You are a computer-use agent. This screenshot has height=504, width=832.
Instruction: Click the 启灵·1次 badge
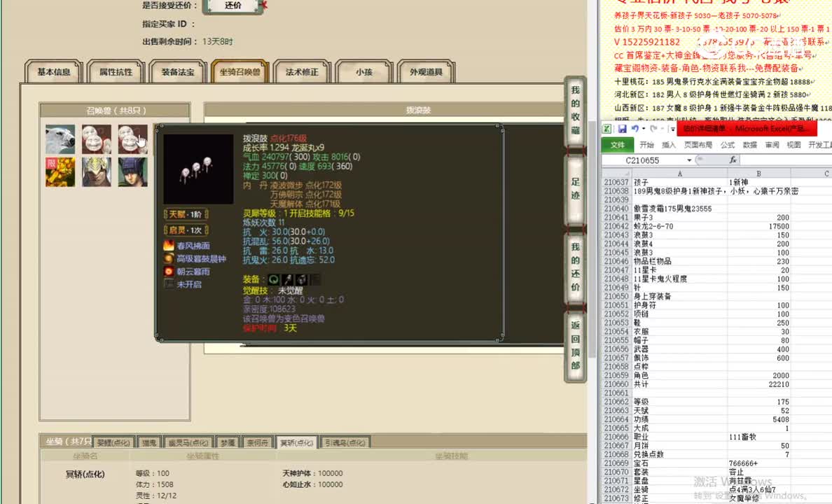186,230
